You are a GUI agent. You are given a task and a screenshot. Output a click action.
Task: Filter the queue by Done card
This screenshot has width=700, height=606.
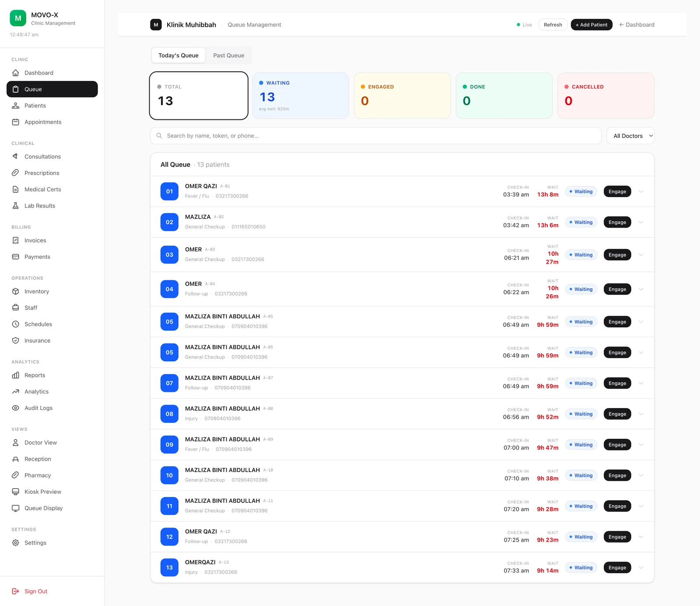point(504,95)
